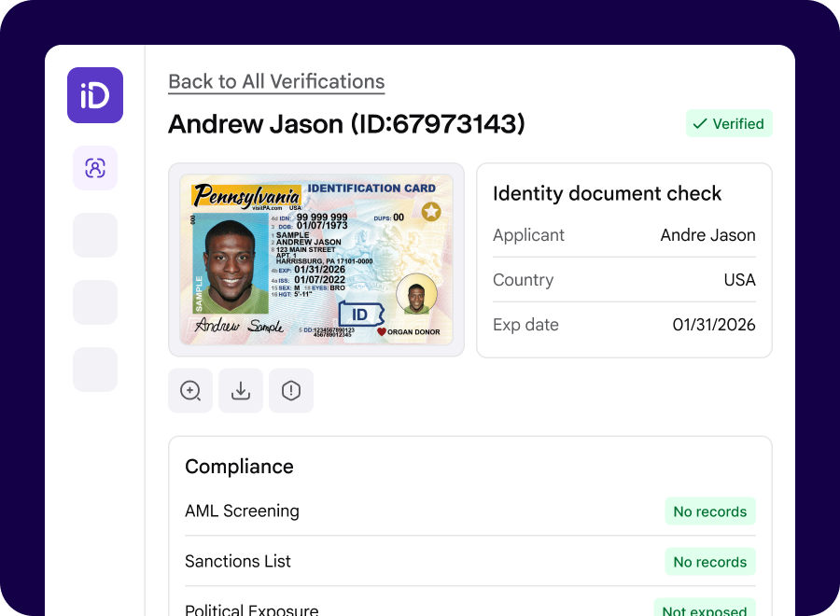Image resolution: width=840 pixels, height=616 pixels.
Task: Click the checkmark inside the Verified badge
Action: [698, 123]
